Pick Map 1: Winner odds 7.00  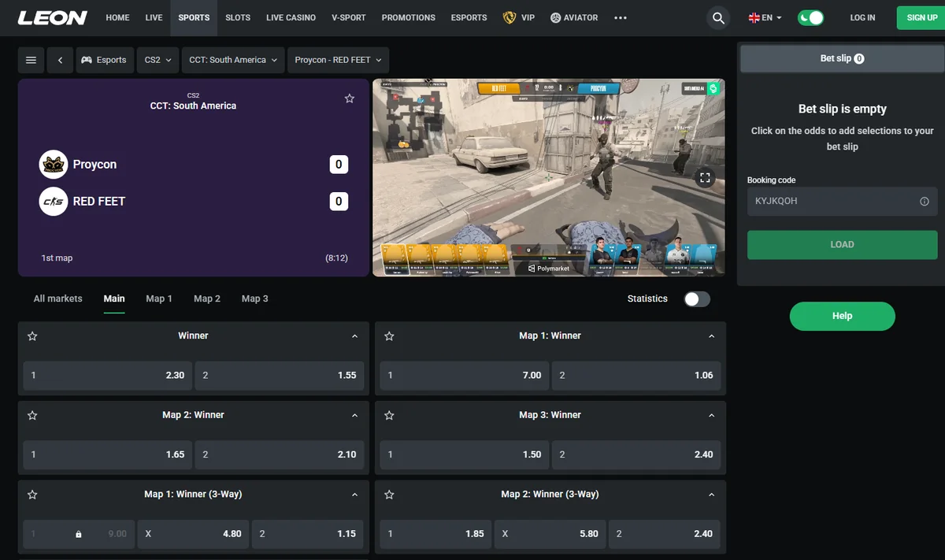(x=464, y=376)
